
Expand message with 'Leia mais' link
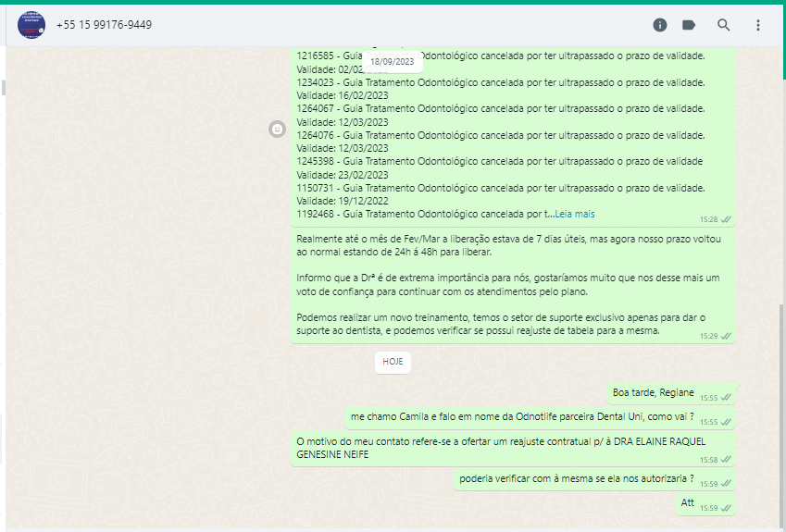pos(574,214)
